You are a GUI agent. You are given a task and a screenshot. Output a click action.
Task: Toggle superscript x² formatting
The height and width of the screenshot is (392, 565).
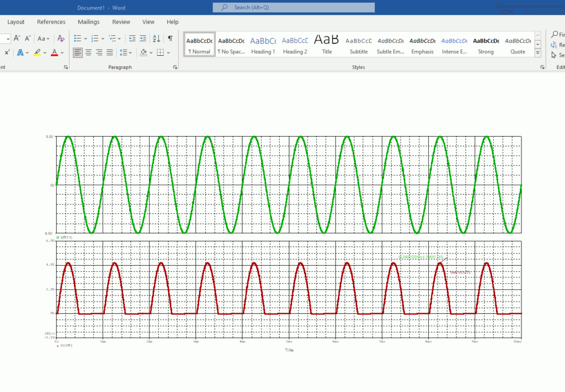point(7,52)
